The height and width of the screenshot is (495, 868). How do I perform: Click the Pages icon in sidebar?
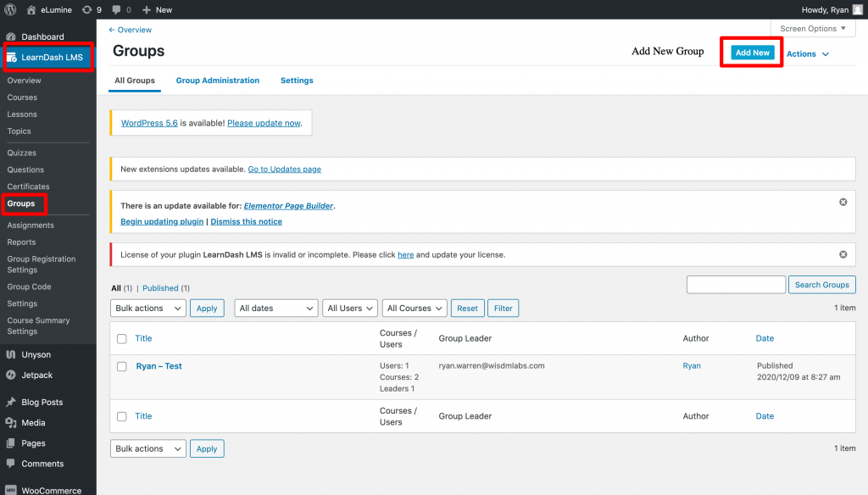pyautogui.click(x=11, y=443)
